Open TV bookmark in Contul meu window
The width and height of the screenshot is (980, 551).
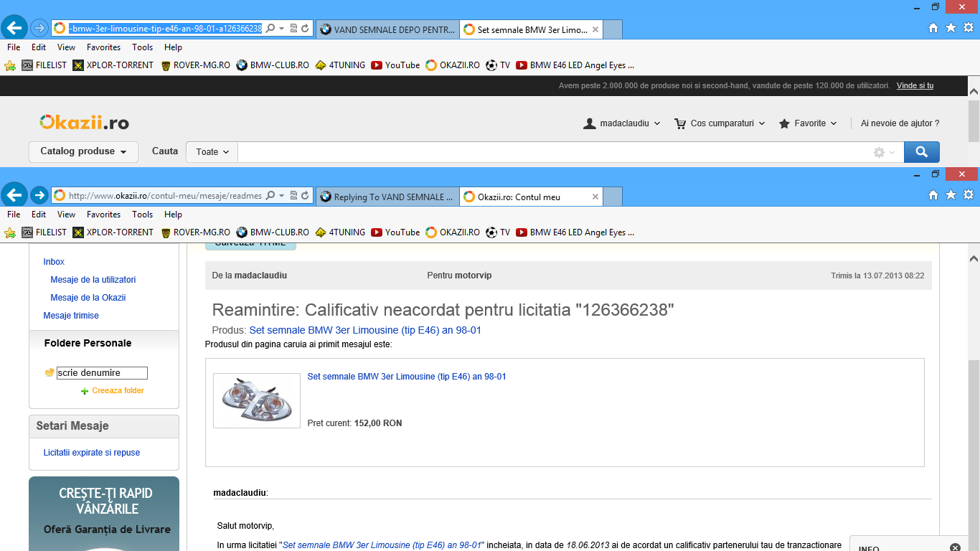498,232
